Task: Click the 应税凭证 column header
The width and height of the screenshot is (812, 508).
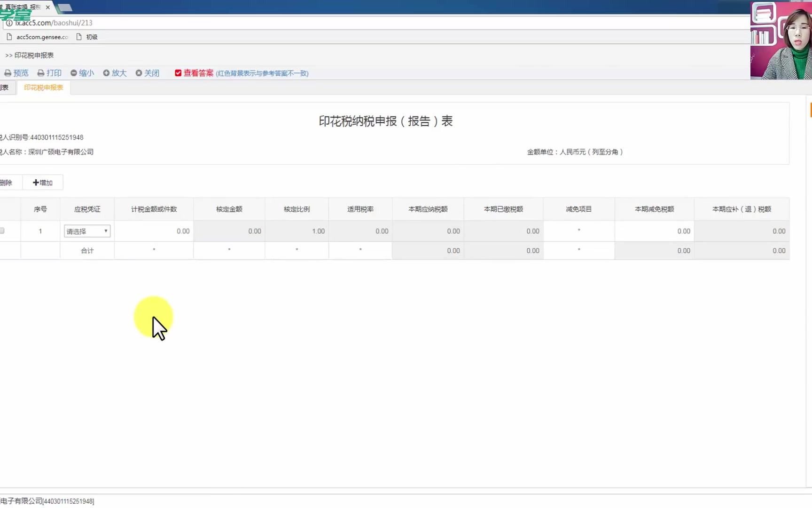Action: pos(87,209)
